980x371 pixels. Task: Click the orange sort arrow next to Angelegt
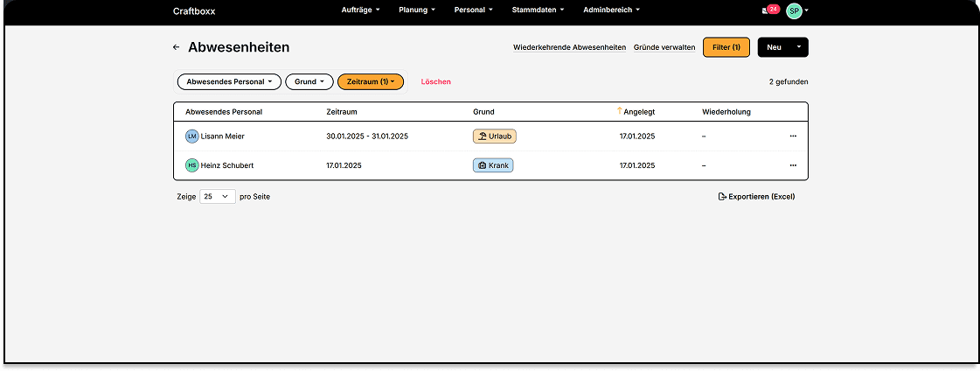(619, 111)
